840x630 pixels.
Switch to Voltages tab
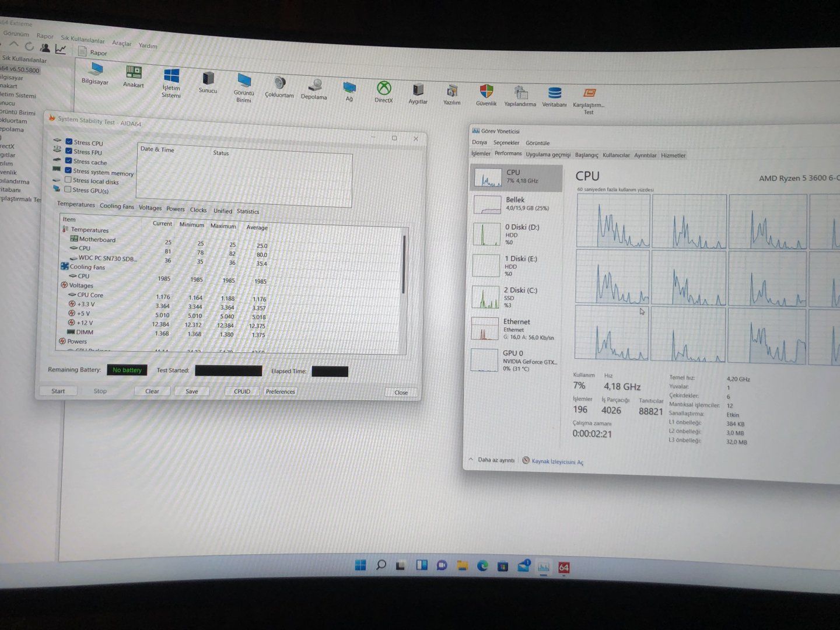(150, 208)
